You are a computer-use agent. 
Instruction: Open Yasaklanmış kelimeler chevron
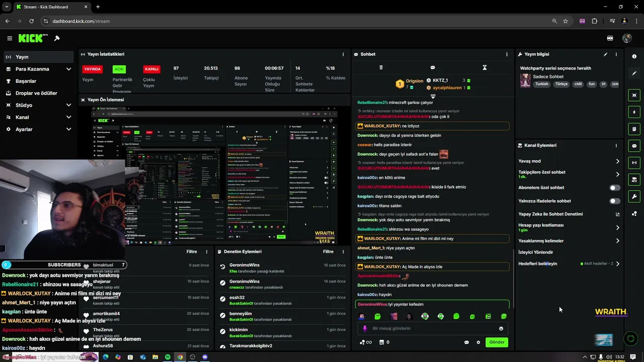[x=618, y=241]
